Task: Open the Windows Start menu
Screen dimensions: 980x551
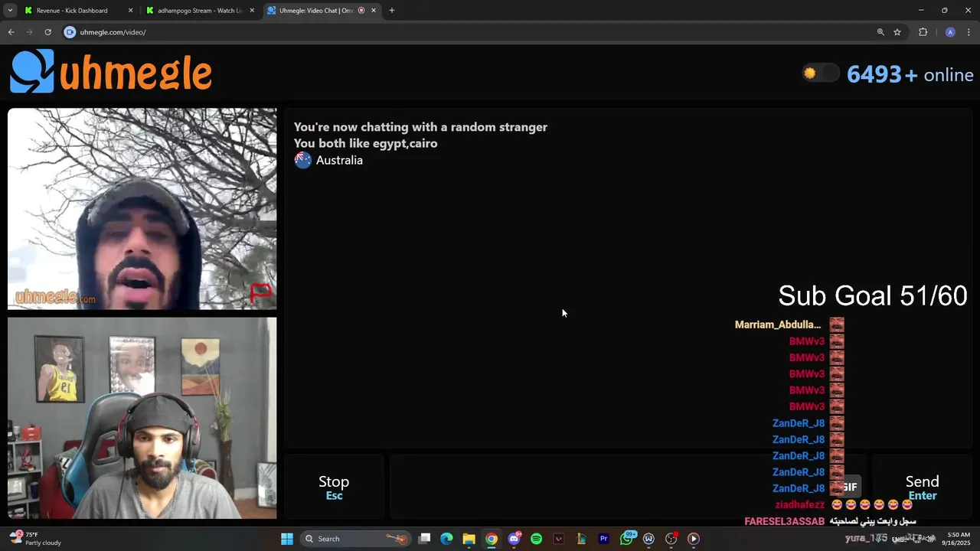Action: (287, 539)
